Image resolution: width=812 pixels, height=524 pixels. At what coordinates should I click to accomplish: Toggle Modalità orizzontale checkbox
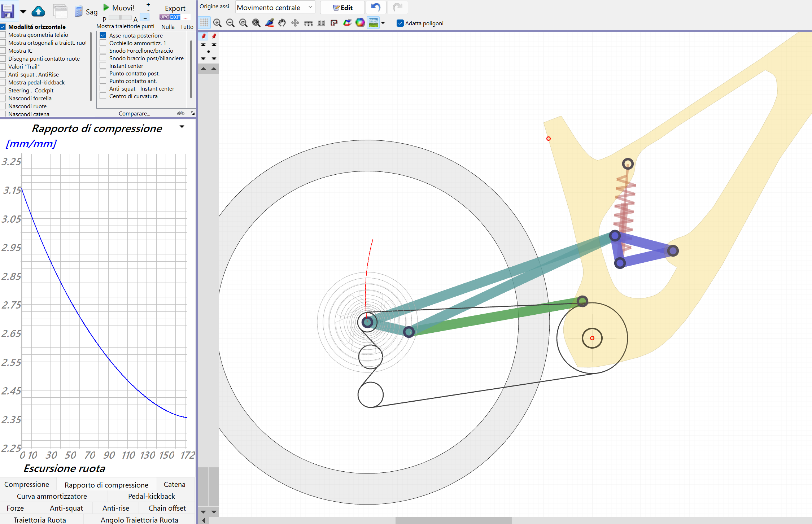[x=3, y=27]
